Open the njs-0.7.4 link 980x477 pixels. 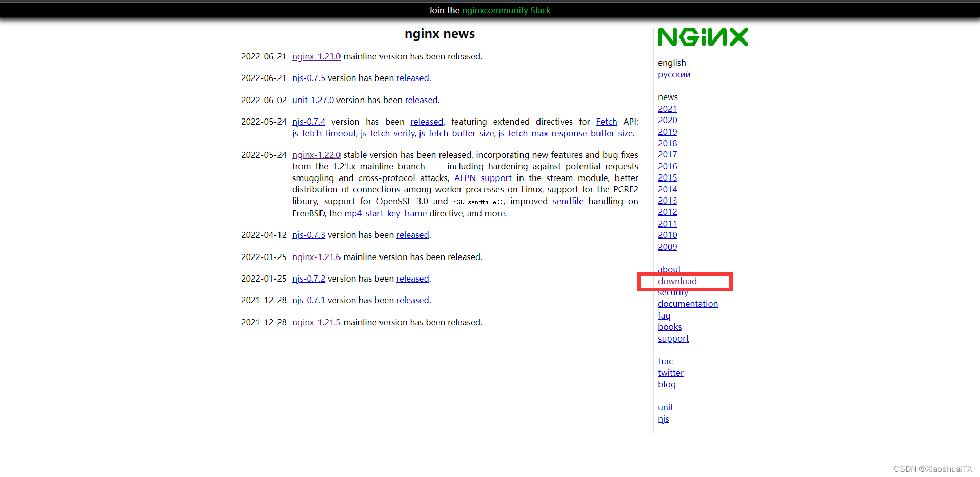coord(309,122)
